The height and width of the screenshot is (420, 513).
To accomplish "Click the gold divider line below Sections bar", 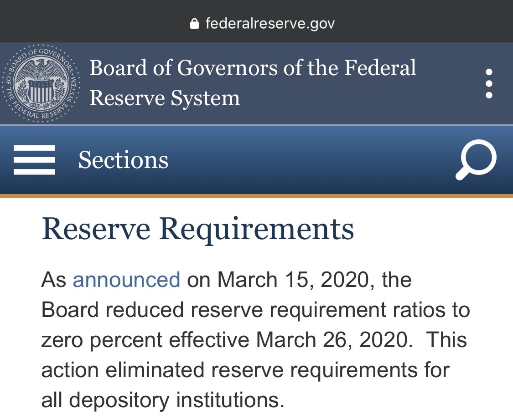I will click(x=256, y=196).
